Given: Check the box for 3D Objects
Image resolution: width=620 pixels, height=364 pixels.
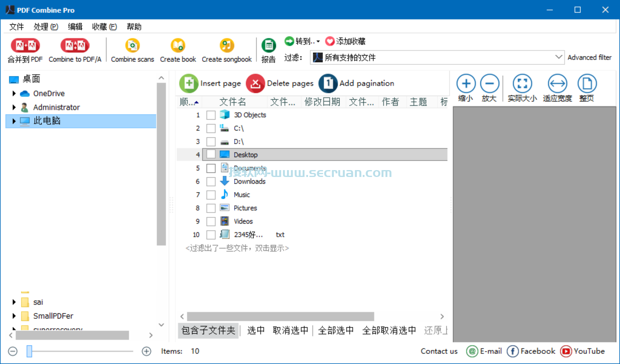Looking at the screenshot, I should 211,115.
